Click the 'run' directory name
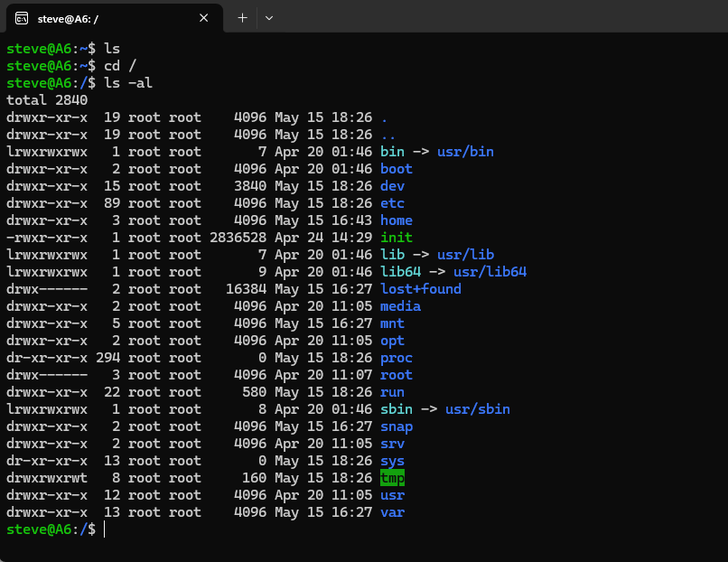728x562 pixels. coord(392,392)
